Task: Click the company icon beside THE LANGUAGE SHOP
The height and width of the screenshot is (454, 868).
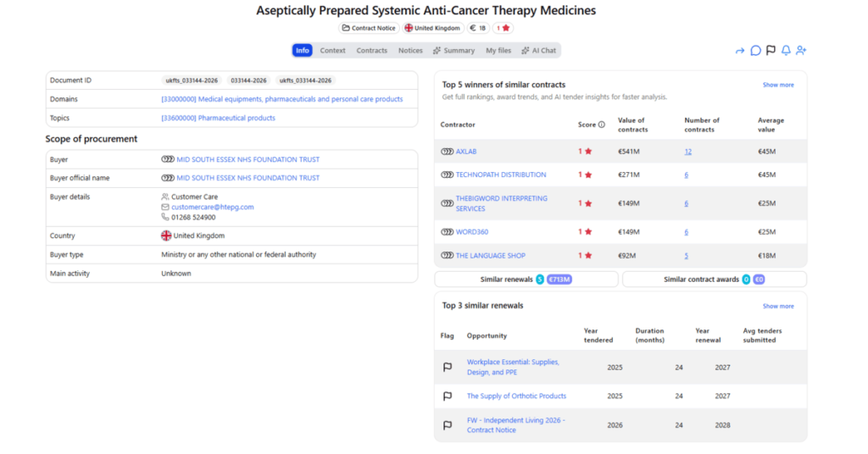Action: click(447, 256)
